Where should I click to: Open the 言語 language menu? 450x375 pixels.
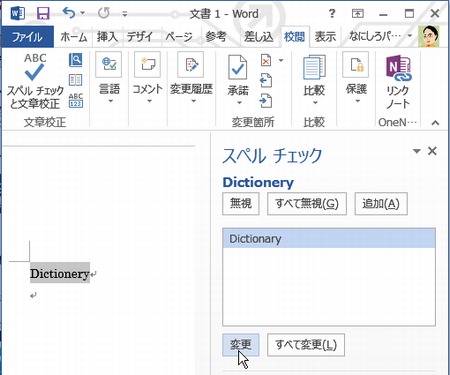(109, 78)
